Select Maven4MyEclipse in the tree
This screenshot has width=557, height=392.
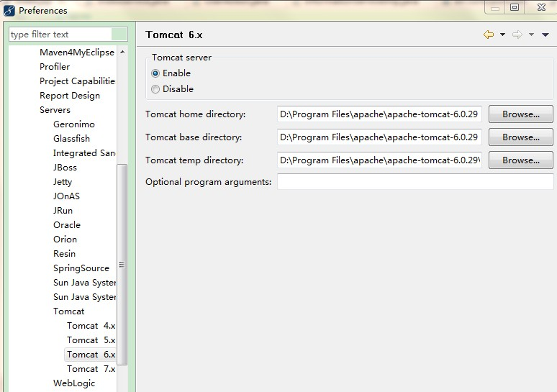[x=77, y=53]
